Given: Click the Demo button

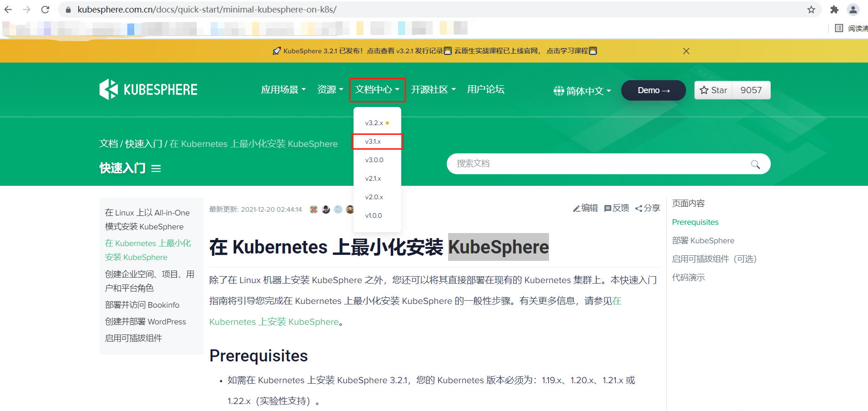Looking at the screenshot, I should click(653, 90).
